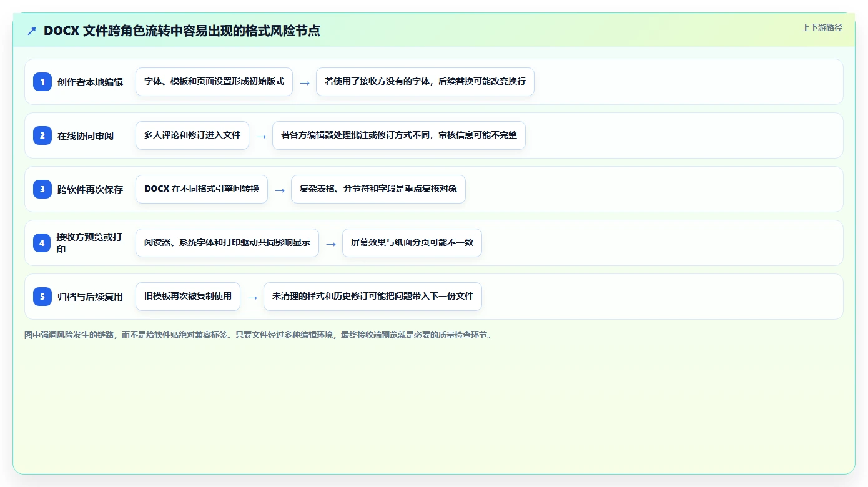The image size is (868, 487).
Task: Click the box 字体、模板和页面设置形成初始版式
Action: click(x=214, y=82)
